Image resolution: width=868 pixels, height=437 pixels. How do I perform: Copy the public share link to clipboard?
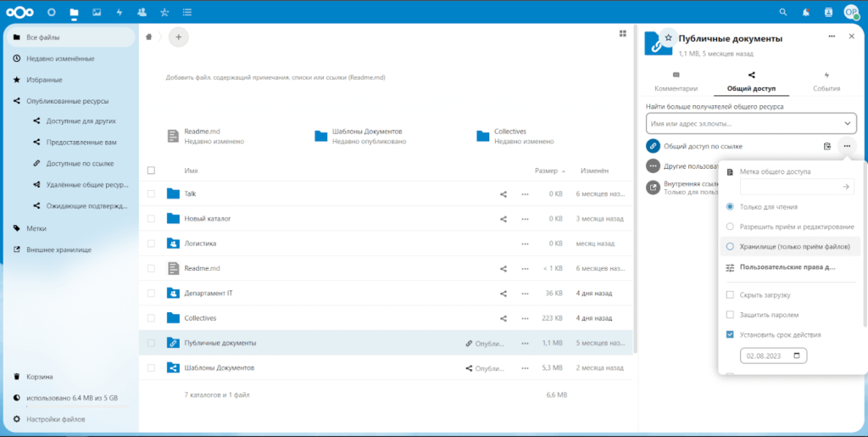pos(827,146)
